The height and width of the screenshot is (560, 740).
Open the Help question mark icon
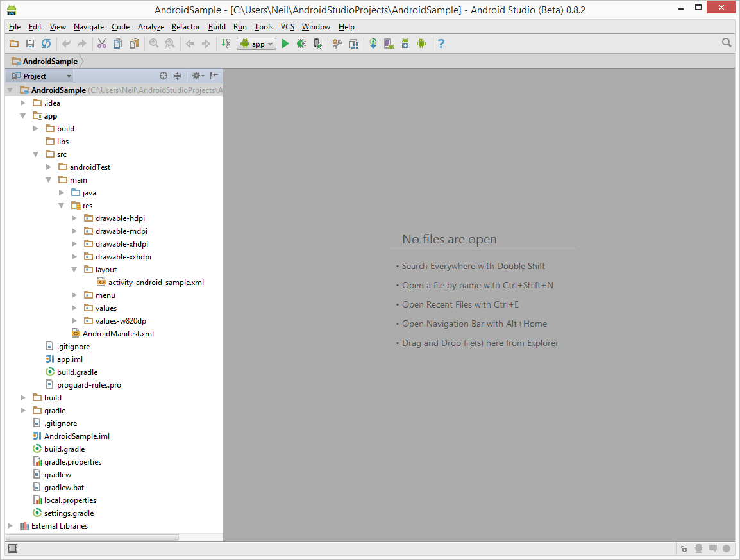(441, 44)
